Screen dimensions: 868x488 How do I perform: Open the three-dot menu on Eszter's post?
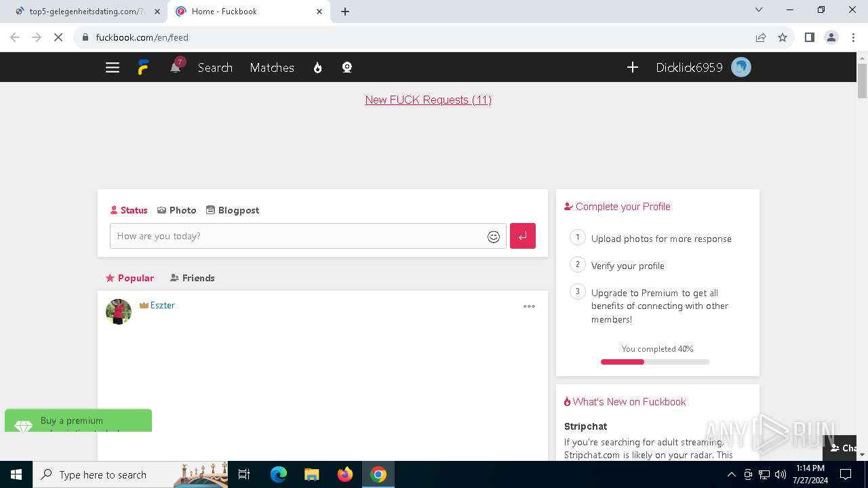tap(529, 306)
